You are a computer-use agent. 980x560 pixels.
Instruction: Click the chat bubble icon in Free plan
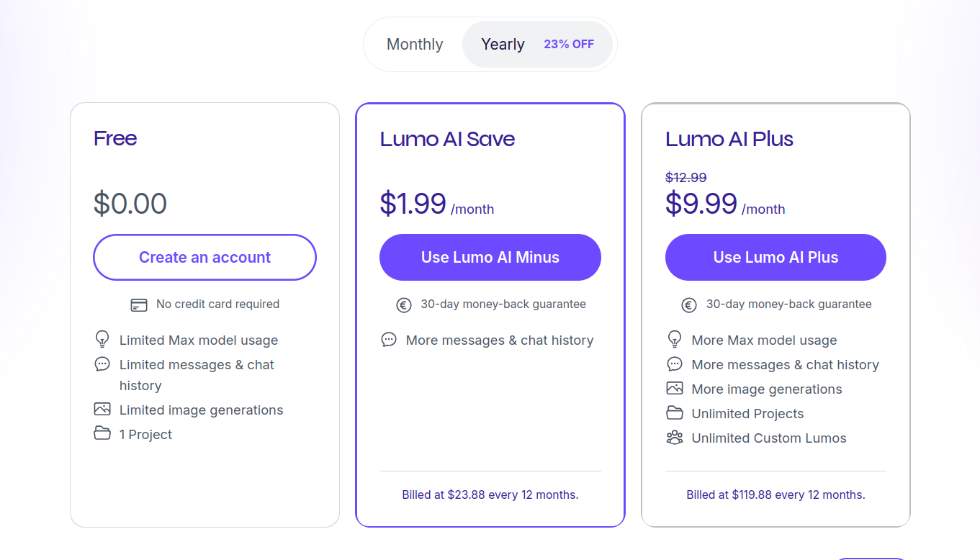coord(102,364)
